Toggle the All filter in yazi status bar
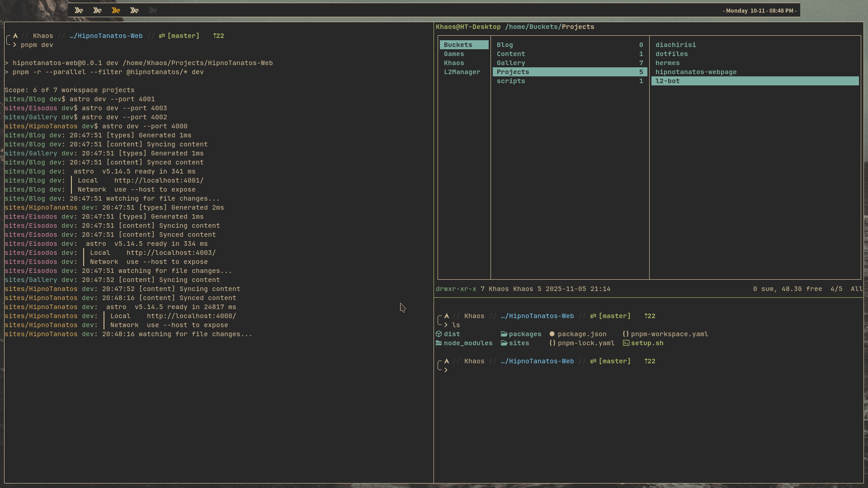Image resolution: width=868 pixels, height=488 pixels. pyautogui.click(x=857, y=289)
